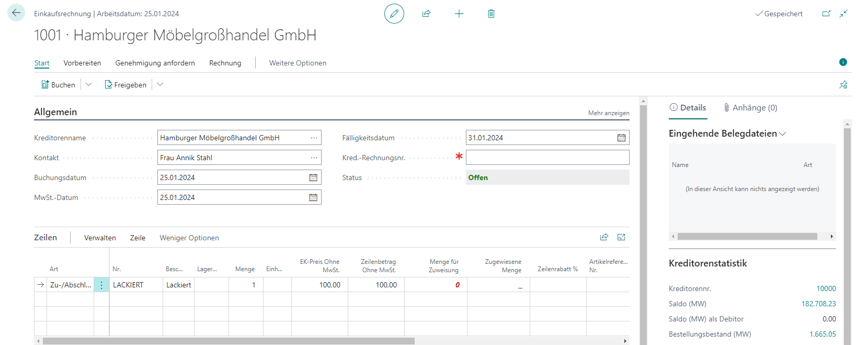Click the Freigeben button
The image size is (868, 345).
tap(125, 84)
